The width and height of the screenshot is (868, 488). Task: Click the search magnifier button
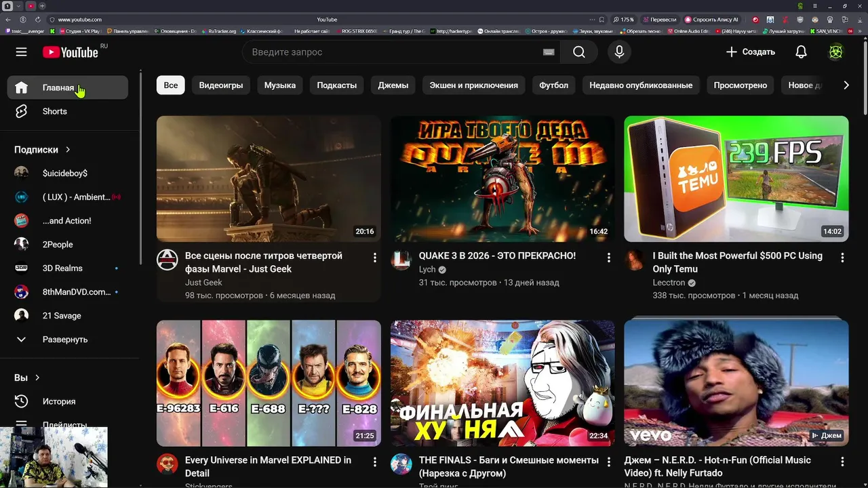[x=578, y=52]
